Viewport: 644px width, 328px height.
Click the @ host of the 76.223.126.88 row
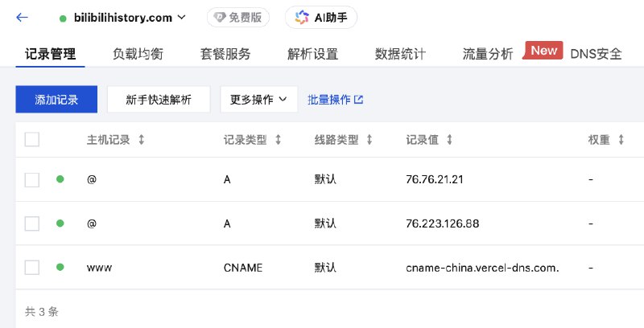pyautogui.click(x=92, y=223)
